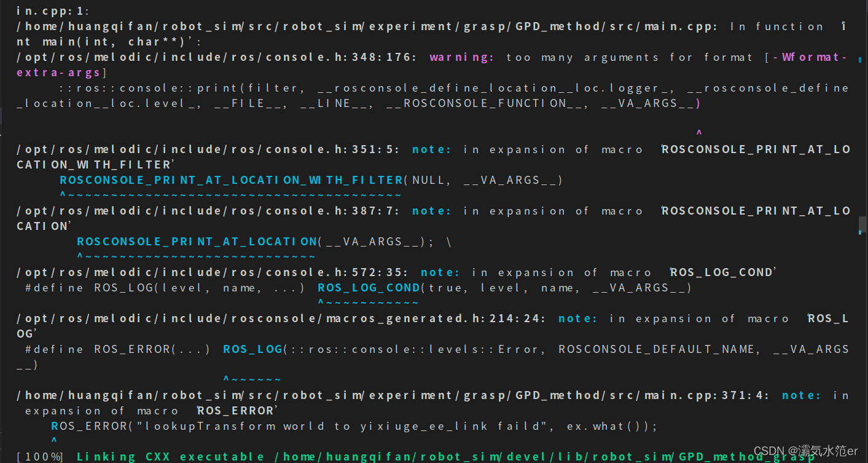Click the 'extra-args]' continuation text
This screenshot has height=463, width=868.
(x=62, y=73)
